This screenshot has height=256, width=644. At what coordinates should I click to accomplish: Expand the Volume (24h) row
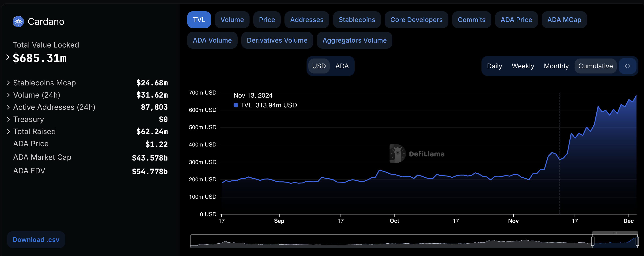pyautogui.click(x=8, y=95)
